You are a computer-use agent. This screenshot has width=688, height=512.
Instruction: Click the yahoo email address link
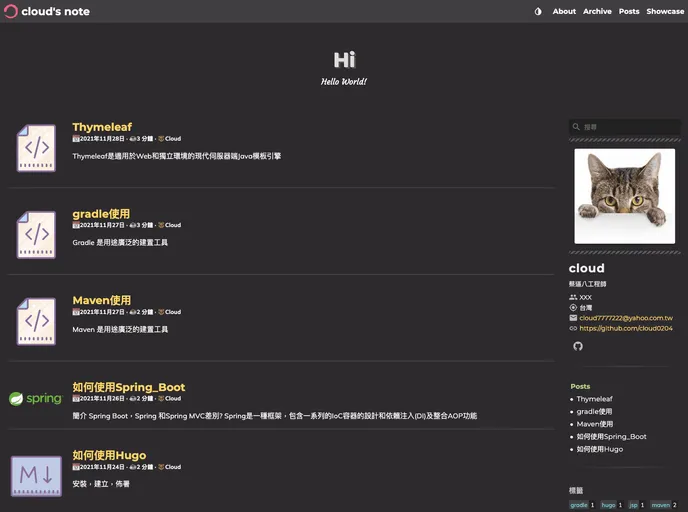pyautogui.click(x=626, y=318)
